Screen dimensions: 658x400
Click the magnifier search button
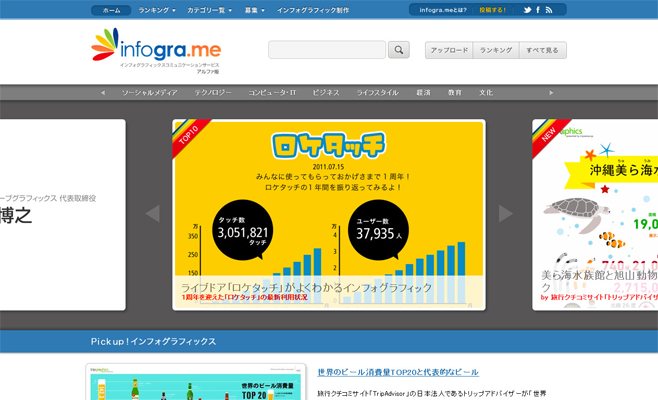[399, 50]
